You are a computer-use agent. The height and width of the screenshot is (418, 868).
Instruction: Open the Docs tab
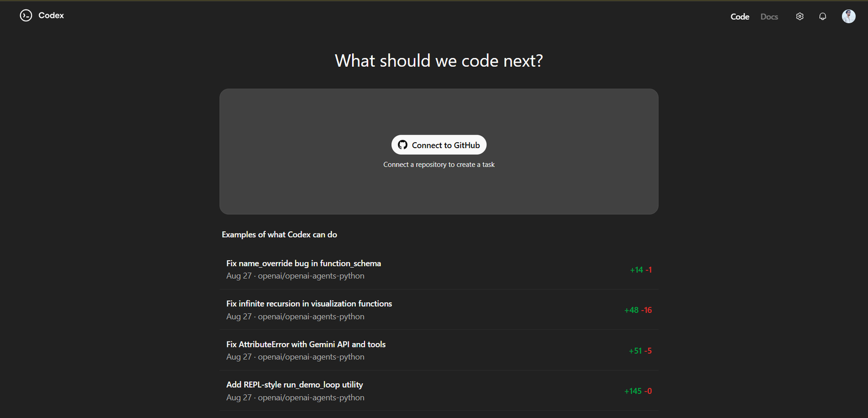tap(769, 17)
